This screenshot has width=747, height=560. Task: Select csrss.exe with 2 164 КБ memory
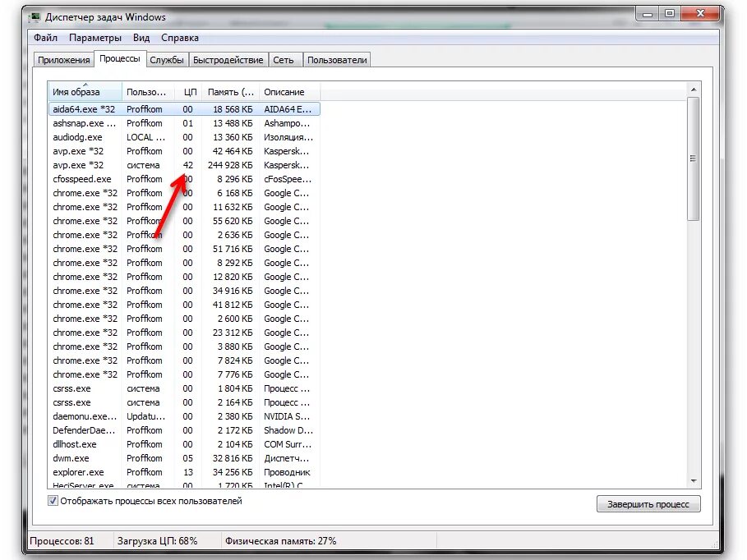pyautogui.click(x=184, y=402)
